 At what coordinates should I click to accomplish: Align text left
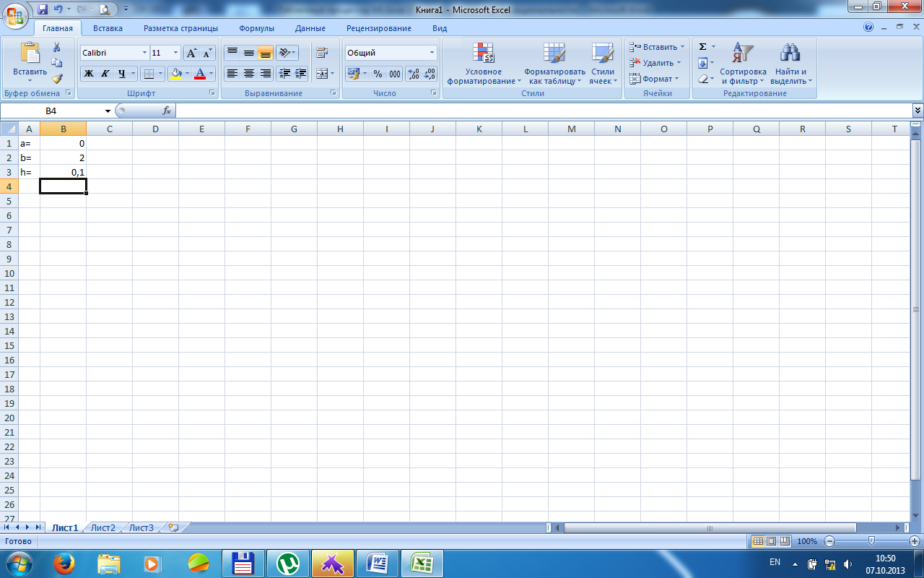[x=232, y=74]
